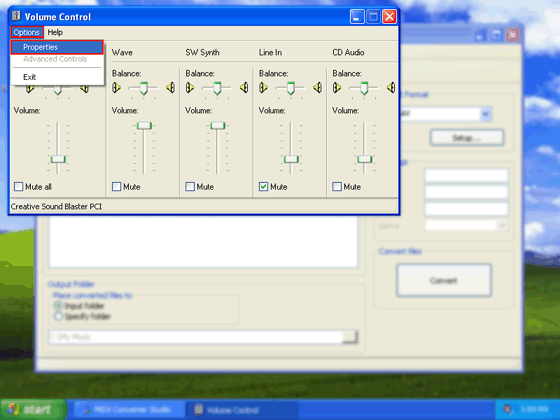Image resolution: width=560 pixels, height=420 pixels.
Task: Uncheck the Line In Mute checkbox
Action: (x=264, y=186)
